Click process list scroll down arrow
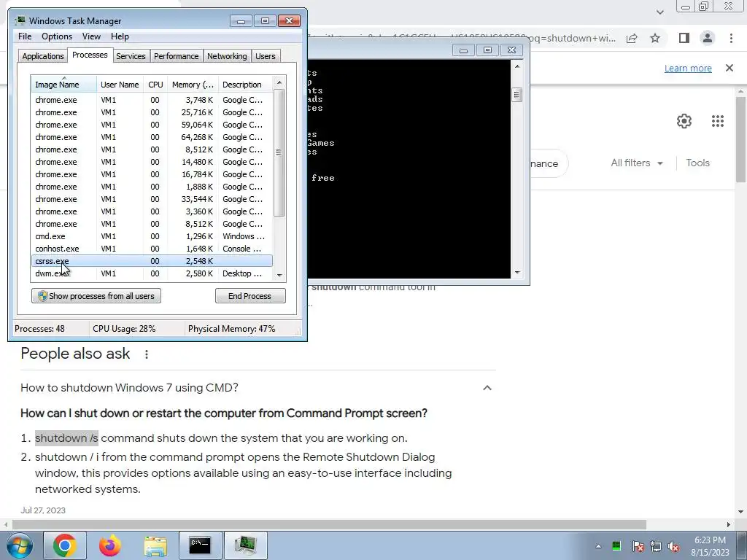747x560 pixels. (x=279, y=275)
